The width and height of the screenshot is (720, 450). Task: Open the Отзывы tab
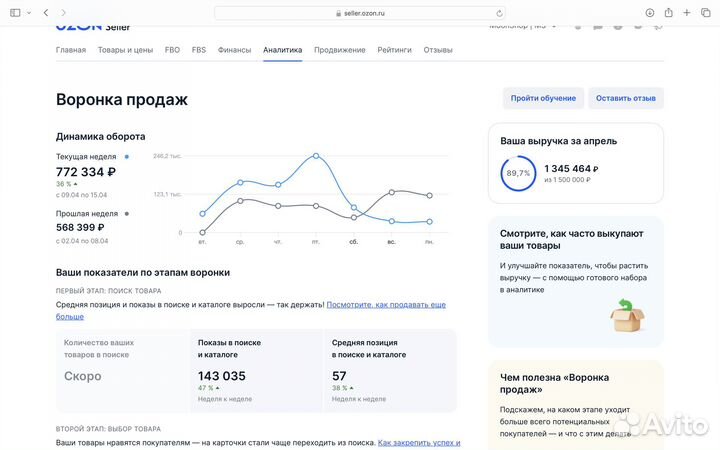point(438,50)
